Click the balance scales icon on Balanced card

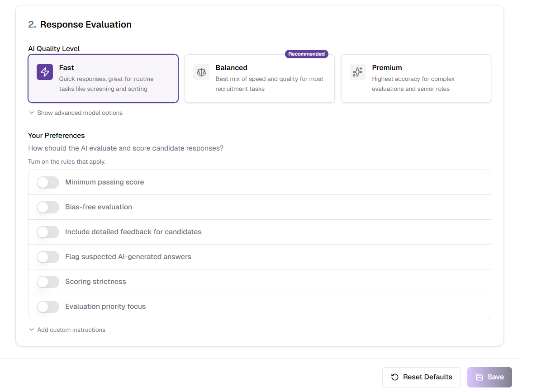201,72
